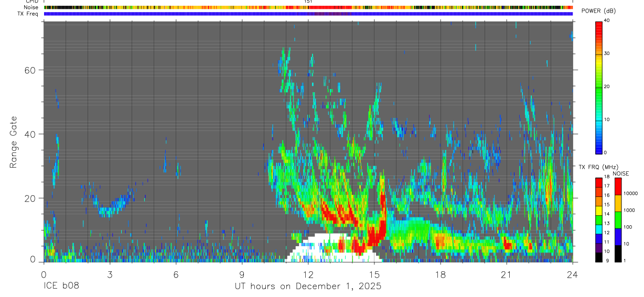Click the NOISE color scale bar
644x297 pixels.
618,219
